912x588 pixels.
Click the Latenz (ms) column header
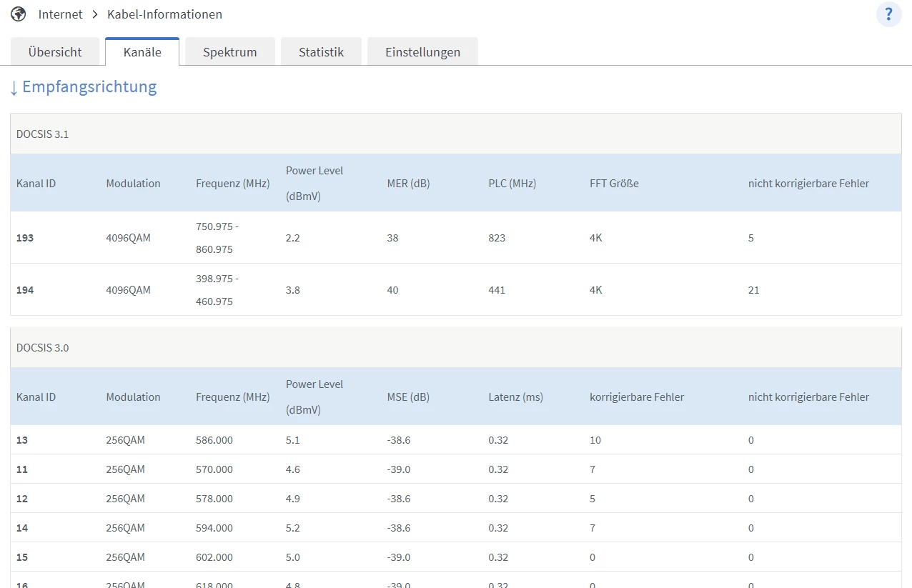click(x=515, y=397)
